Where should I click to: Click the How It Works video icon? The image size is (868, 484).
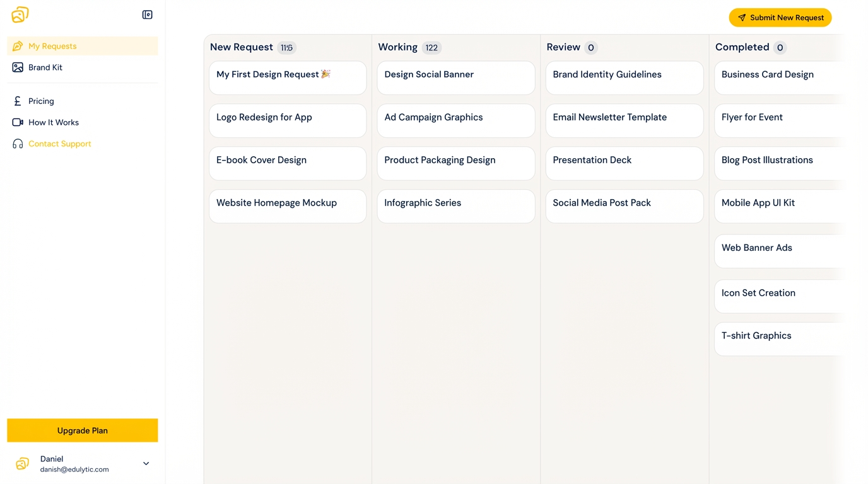click(18, 122)
